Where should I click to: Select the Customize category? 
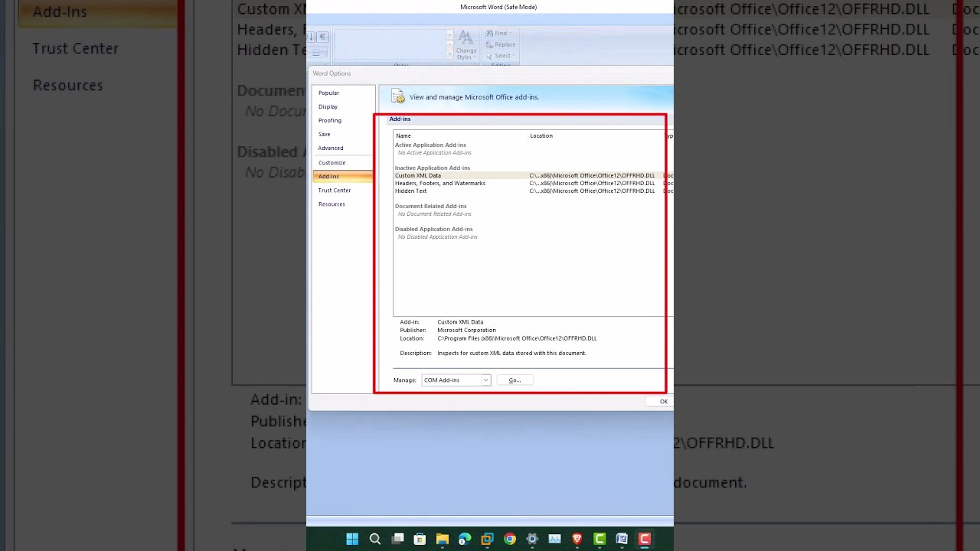(x=332, y=162)
